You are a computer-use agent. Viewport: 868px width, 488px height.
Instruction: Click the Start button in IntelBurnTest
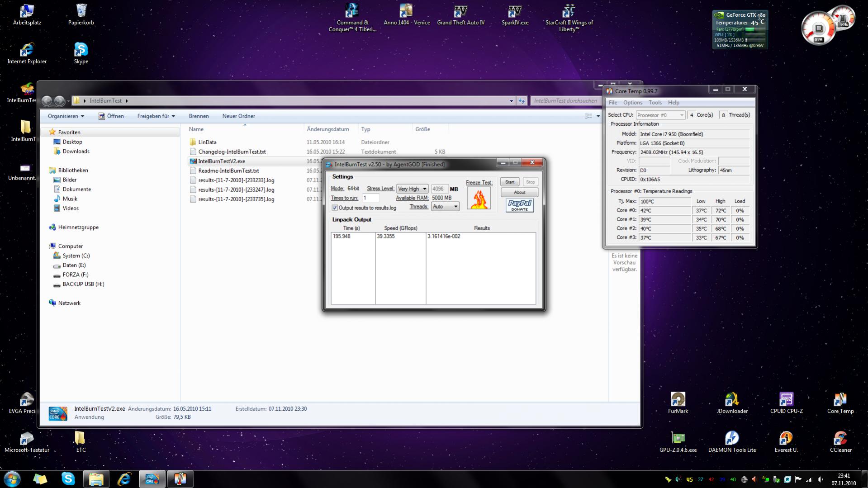point(510,182)
